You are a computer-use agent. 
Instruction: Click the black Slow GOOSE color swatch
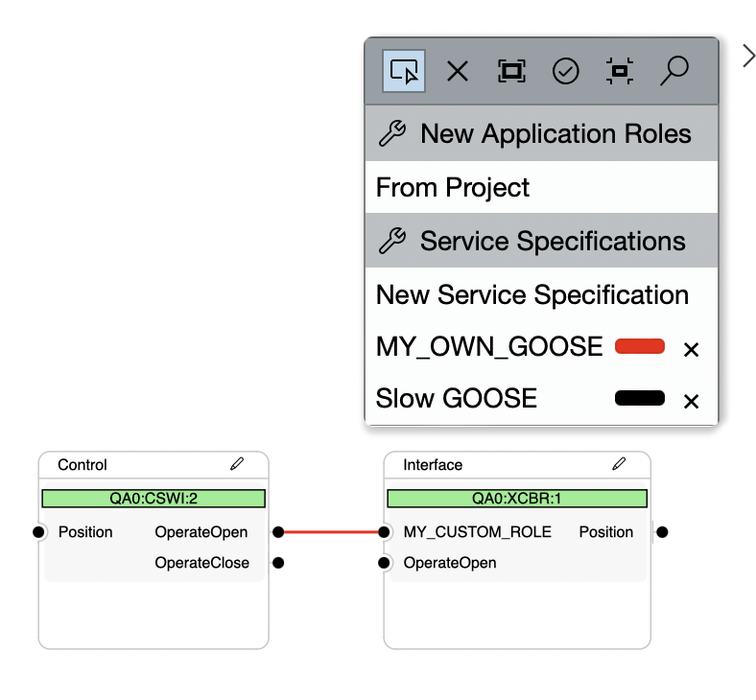tap(639, 398)
